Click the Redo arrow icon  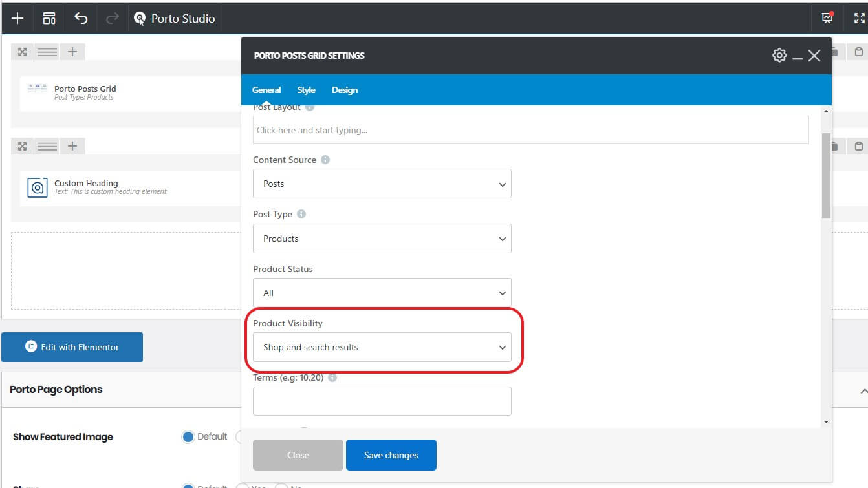112,18
